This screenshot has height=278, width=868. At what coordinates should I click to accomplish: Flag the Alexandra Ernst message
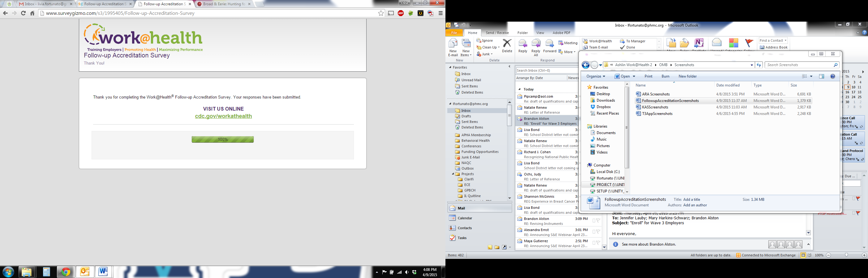pos(598,232)
